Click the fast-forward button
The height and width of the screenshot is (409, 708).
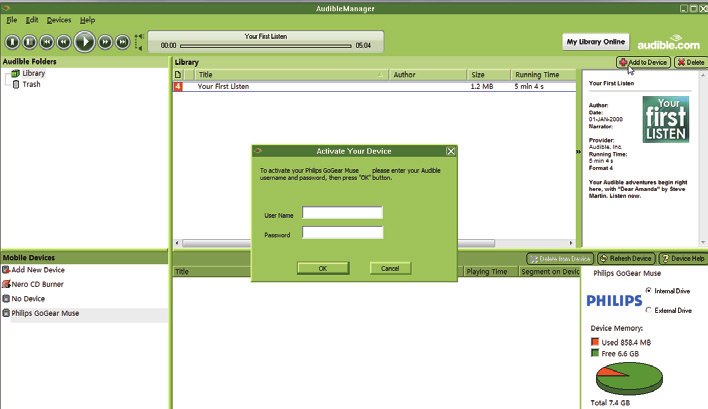105,42
